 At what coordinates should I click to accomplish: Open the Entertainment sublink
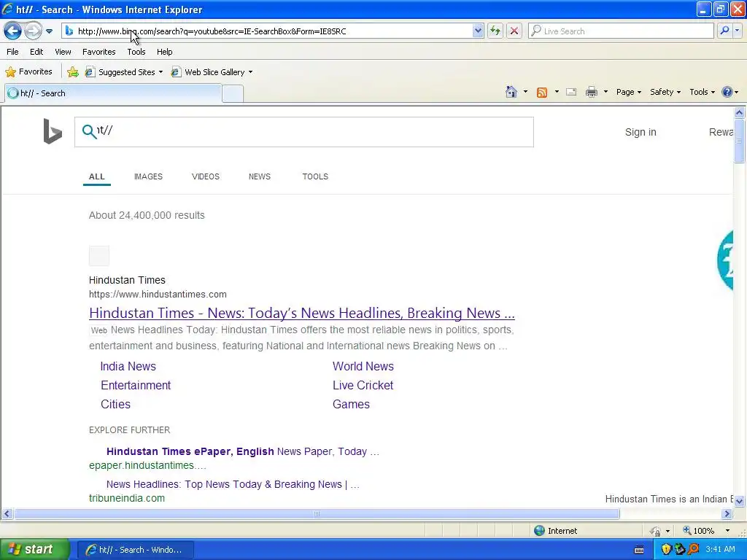click(x=135, y=385)
